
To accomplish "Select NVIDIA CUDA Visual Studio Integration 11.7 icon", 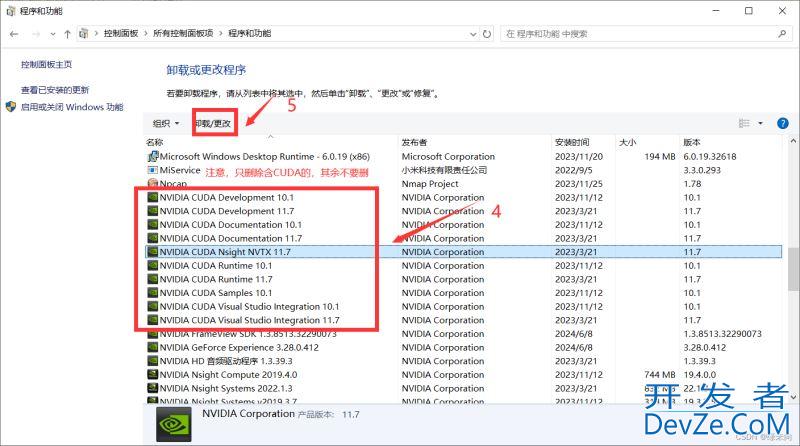I will [x=152, y=320].
